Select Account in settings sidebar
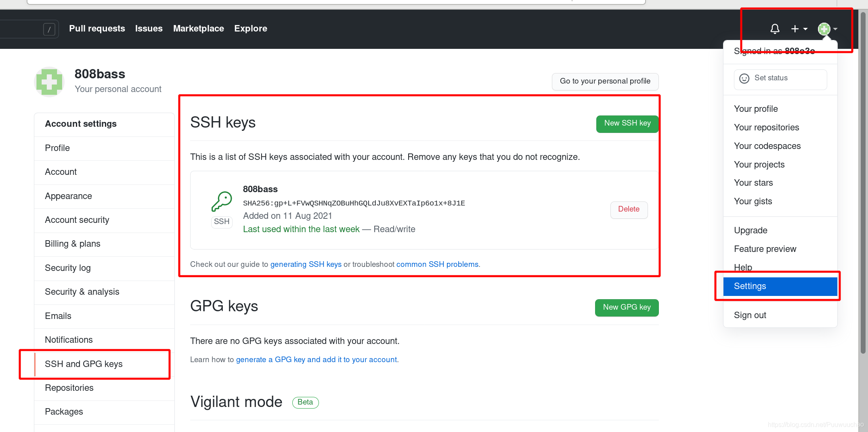 pos(105,172)
